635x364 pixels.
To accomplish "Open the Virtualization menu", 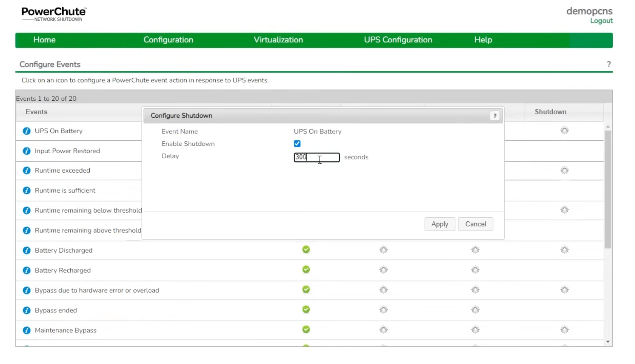I will [x=278, y=40].
